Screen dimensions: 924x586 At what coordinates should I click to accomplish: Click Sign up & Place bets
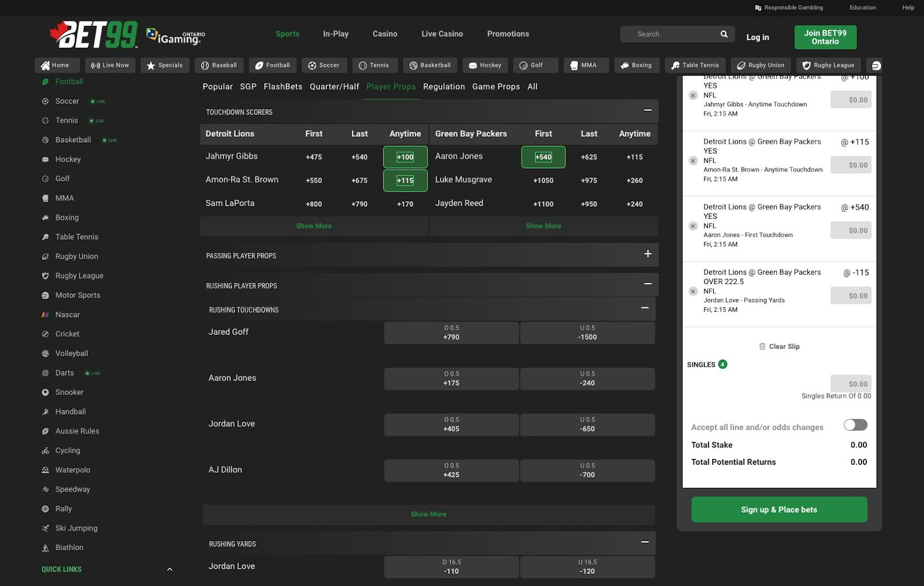click(778, 509)
